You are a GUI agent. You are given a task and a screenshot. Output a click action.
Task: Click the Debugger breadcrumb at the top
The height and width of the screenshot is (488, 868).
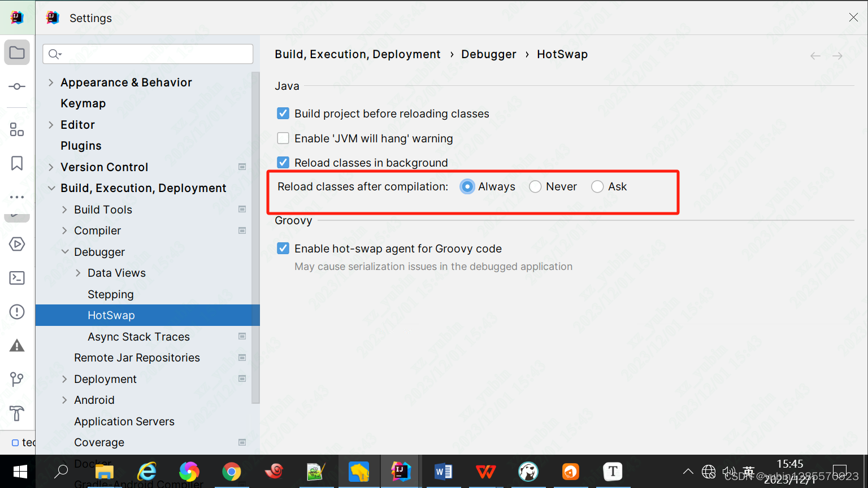coord(488,54)
